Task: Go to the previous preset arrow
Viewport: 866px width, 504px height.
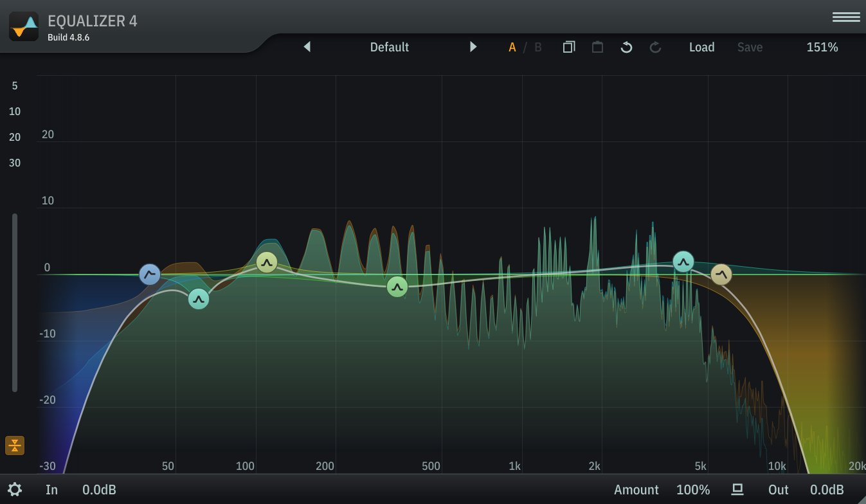Action: click(x=307, y=47)
